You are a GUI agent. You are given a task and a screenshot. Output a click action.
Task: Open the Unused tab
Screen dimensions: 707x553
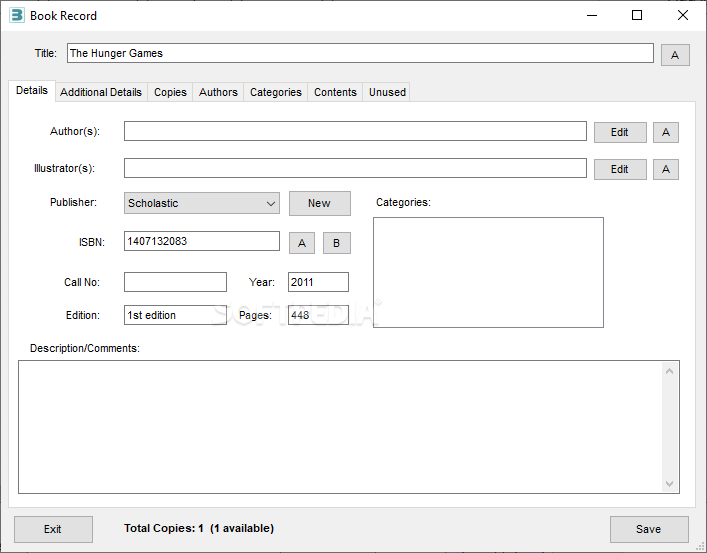[387, 92]
